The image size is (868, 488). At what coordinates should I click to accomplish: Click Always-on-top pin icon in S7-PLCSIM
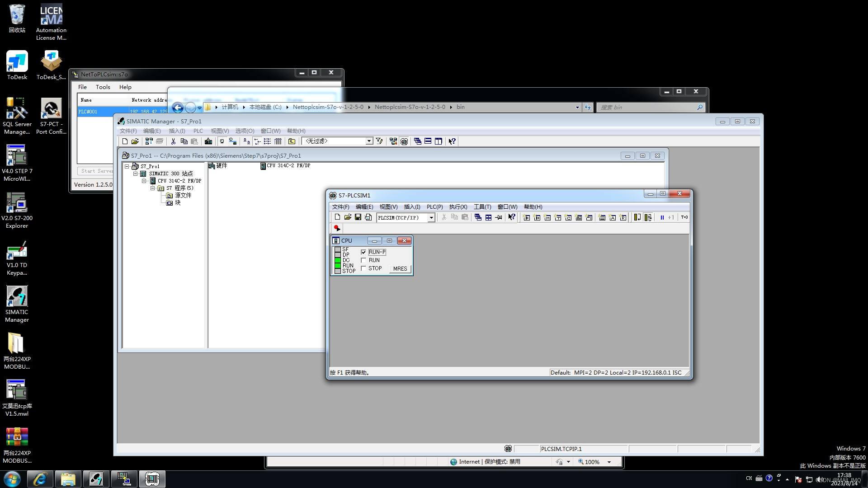(499, 217)
